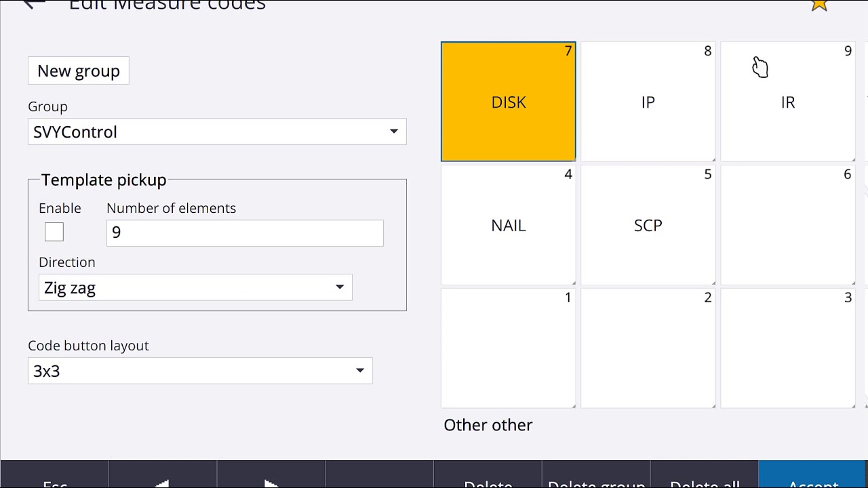This screenshot has width=868, height=488.
Task: Open the Code button layout dropdown
Action: [200, 371]
